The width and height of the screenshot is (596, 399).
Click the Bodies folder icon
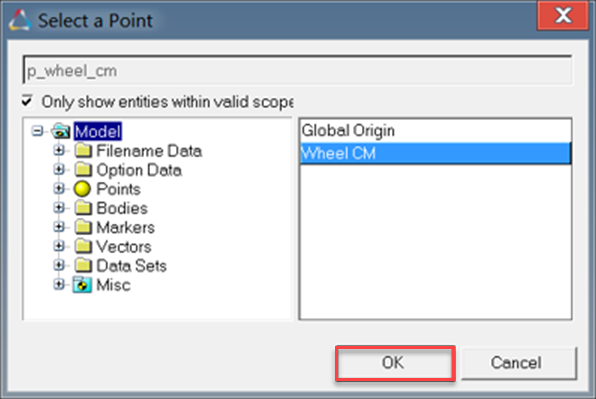(83, 208)
